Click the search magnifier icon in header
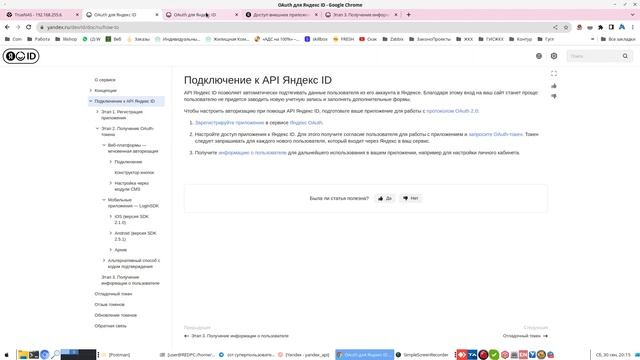 (x=625, y=56)
